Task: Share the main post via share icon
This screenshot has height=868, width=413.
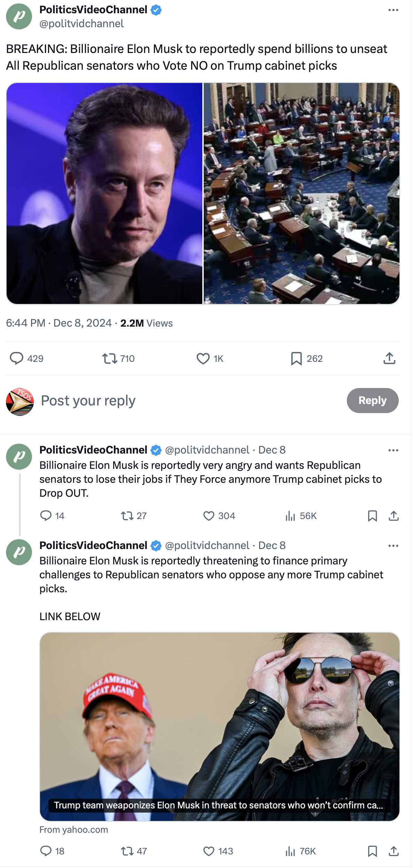Action: click(389, 358)
